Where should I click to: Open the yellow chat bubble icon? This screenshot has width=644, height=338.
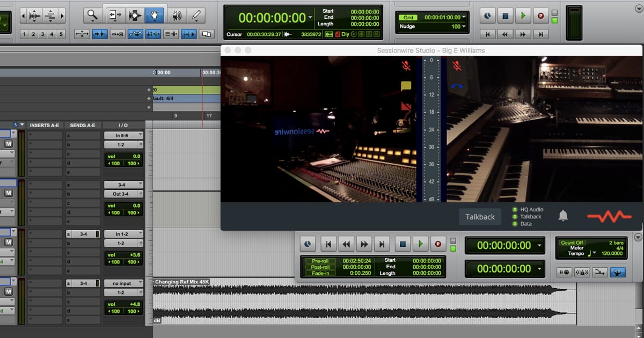point(406,86)
